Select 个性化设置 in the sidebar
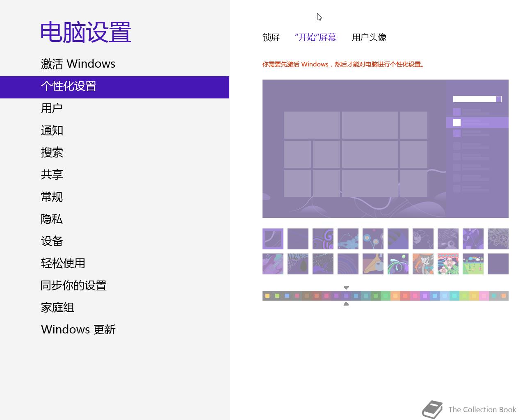The width and height of the screenshot is (525, 420). pos(114,87)
